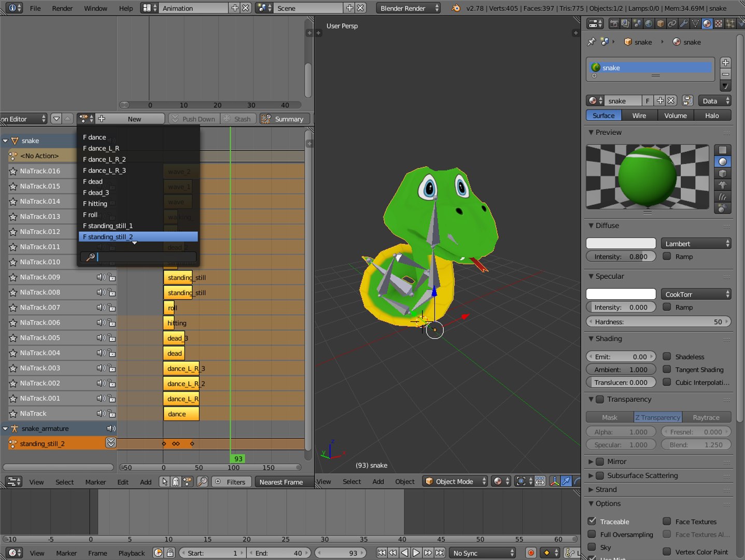Screen dimensions: 745x560
Task: Open the Constraints chain-link tab
Action: click(x=672, y=23)
